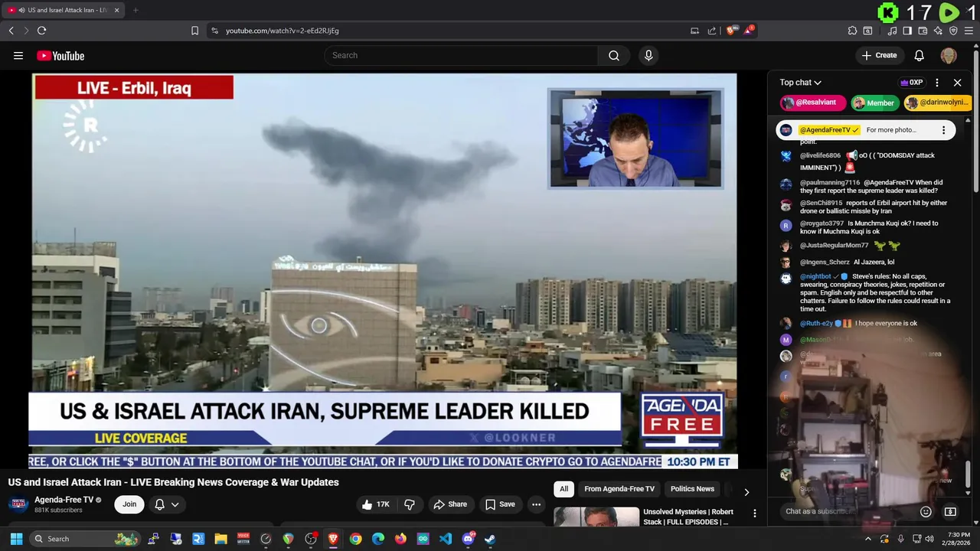Screen dimensions: 980x551
Task: Expand the Top chat dropdown
Action: (801, 82)
